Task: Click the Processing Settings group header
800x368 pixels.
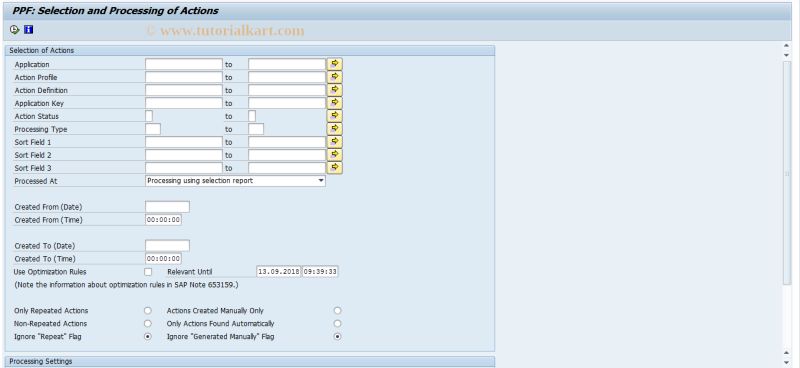Action: tap(249, 361)
